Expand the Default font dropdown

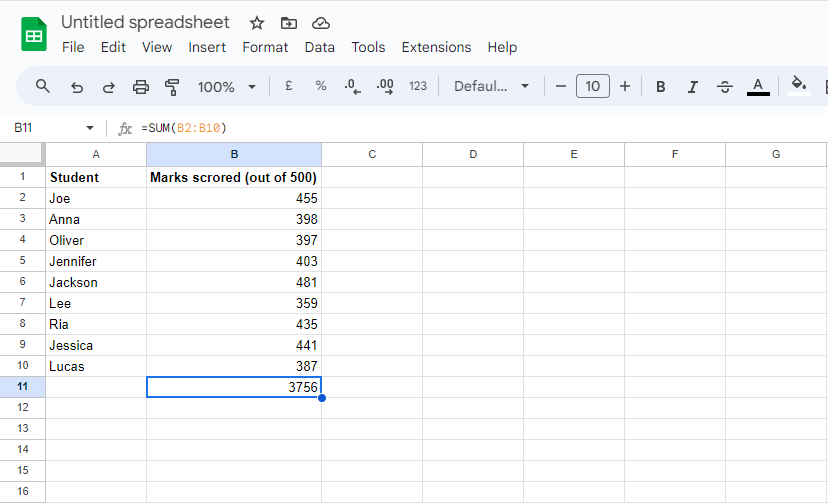pos(491,87)
